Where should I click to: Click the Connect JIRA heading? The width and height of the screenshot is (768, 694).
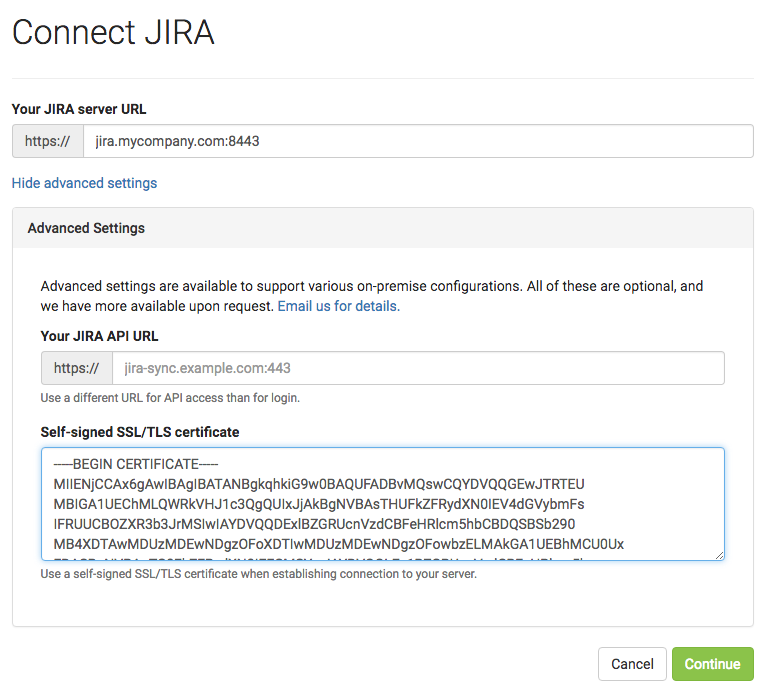tap(113, 32)
